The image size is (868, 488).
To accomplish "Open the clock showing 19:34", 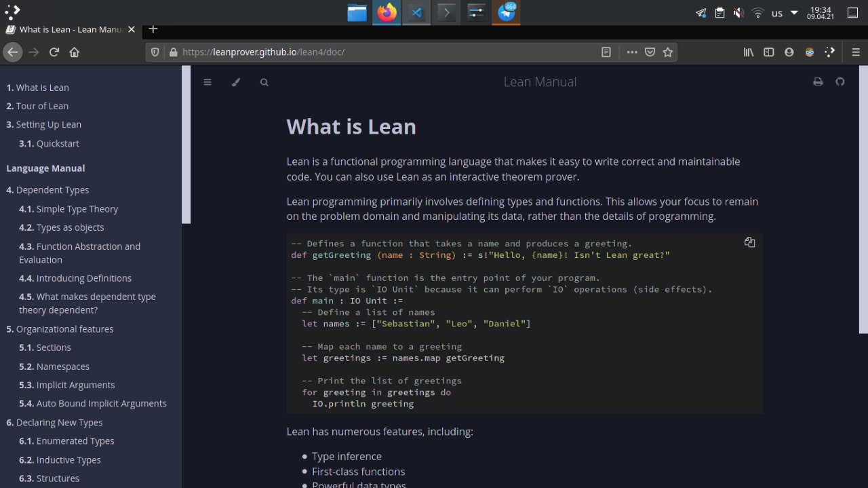I will click(821, 13).
